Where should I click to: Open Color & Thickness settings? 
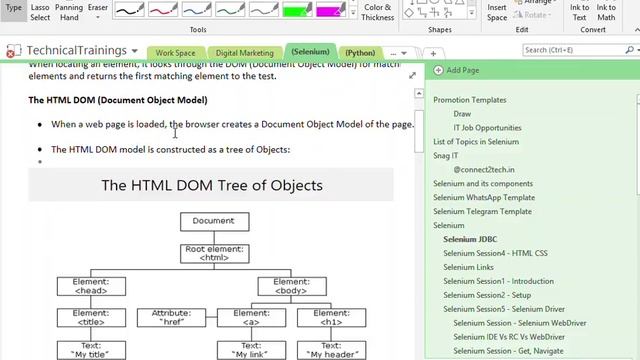click(378, 12)
